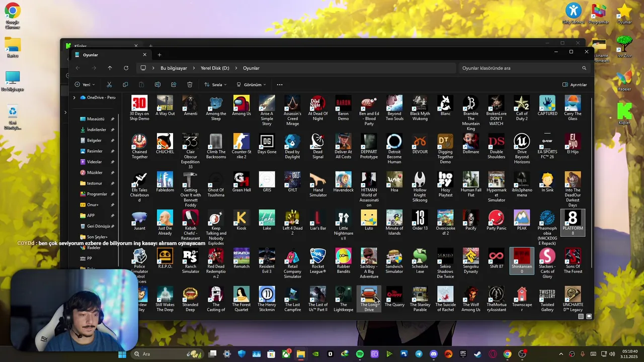The width and height of the screenshot is (644, 362).
Task: Select the Schedule I.exe shortcut
Action: click(420, 261)
